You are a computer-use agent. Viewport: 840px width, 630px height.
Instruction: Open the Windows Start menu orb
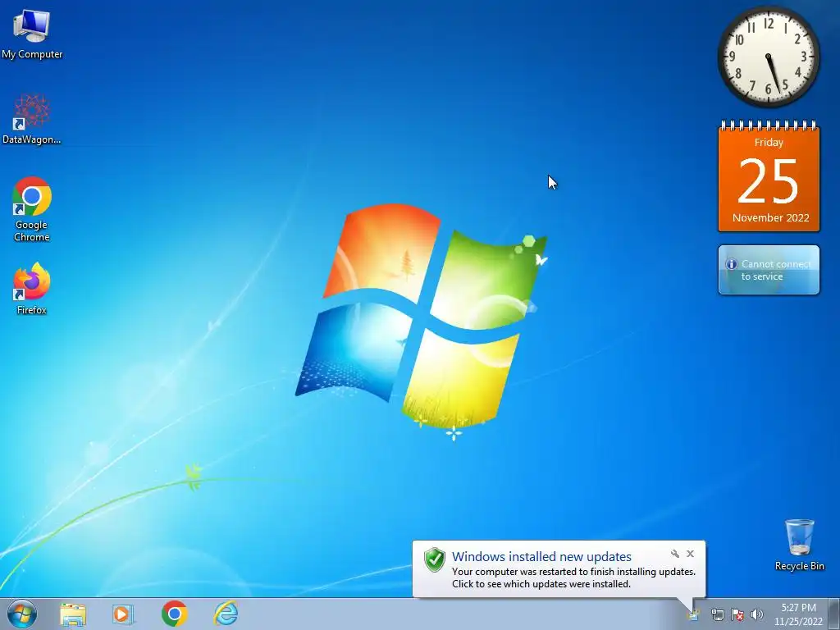pyautogui.click(x=22, y=614)
